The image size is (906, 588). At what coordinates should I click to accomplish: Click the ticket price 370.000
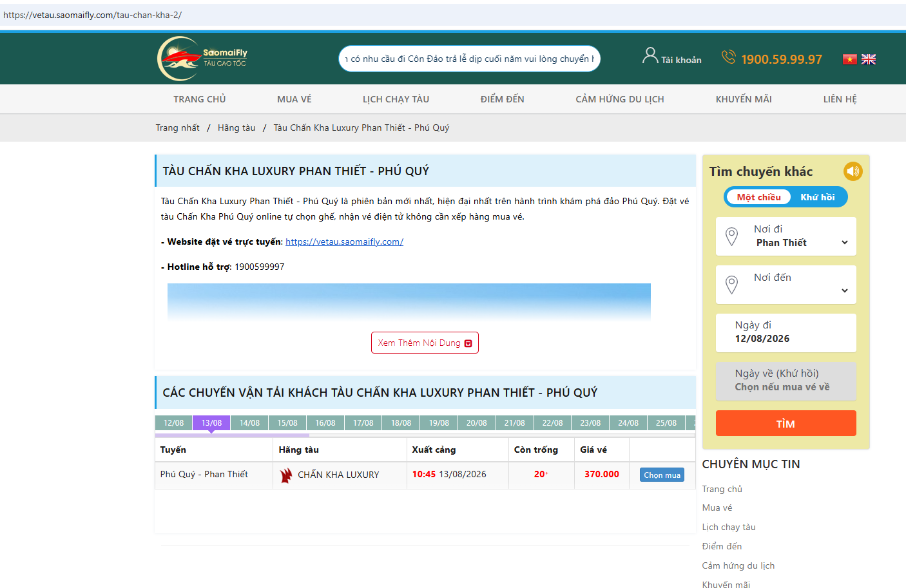(602, 474)
